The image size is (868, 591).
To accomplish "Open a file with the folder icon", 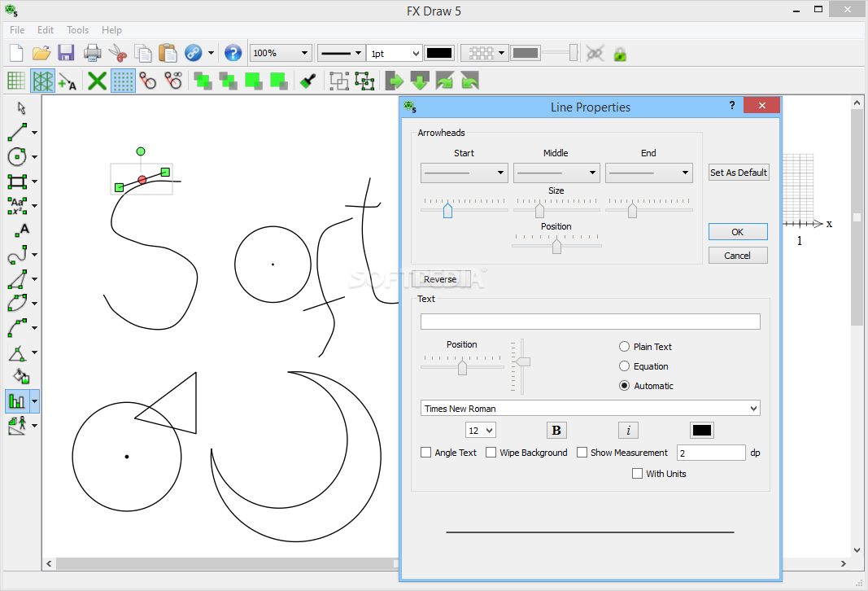I will (x=41, y=53).
